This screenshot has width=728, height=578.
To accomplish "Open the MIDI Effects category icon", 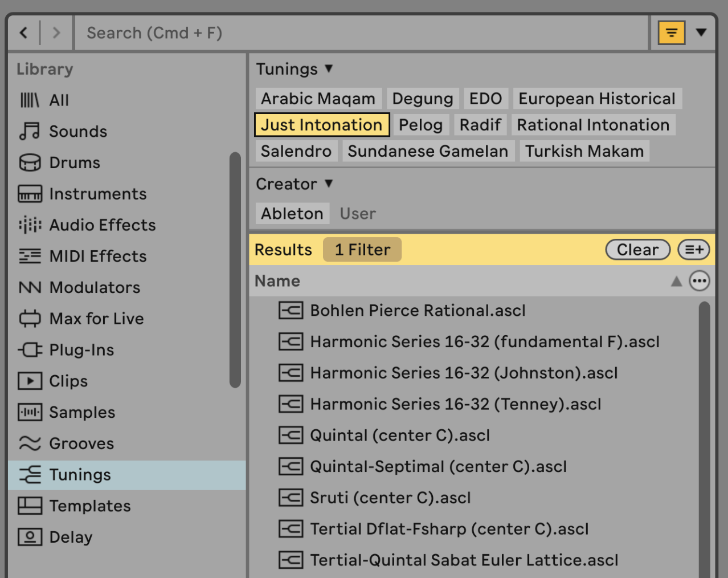I will coord(30,257).
